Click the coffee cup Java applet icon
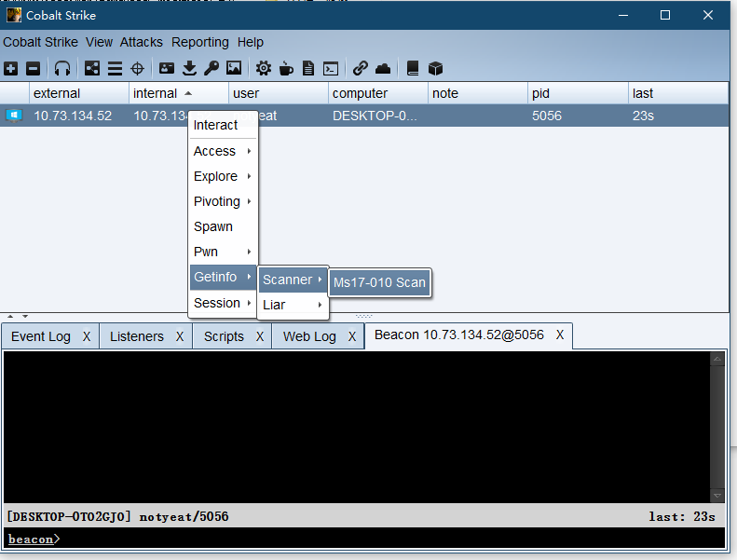This screenshot has height=560, width=737. (x=286, y=69)
